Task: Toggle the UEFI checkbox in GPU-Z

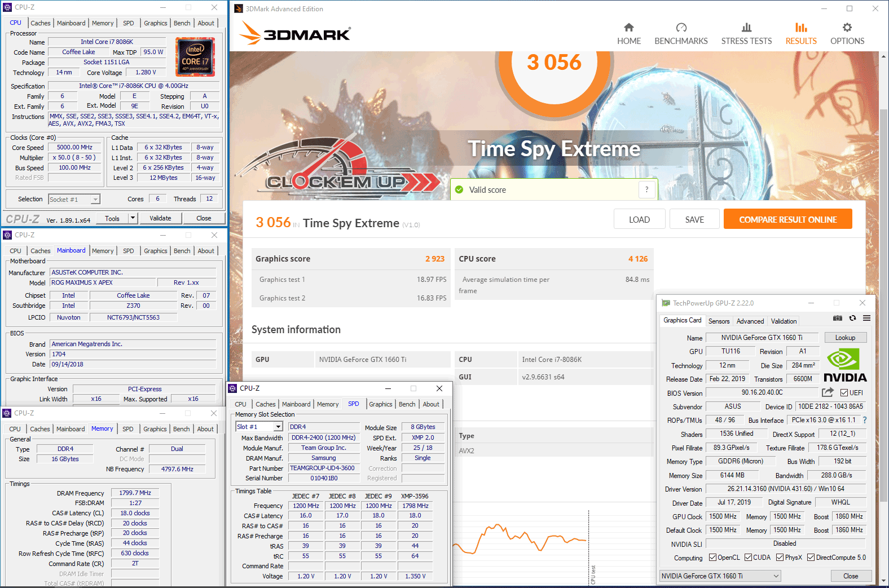Action: [x=844, y=393]
